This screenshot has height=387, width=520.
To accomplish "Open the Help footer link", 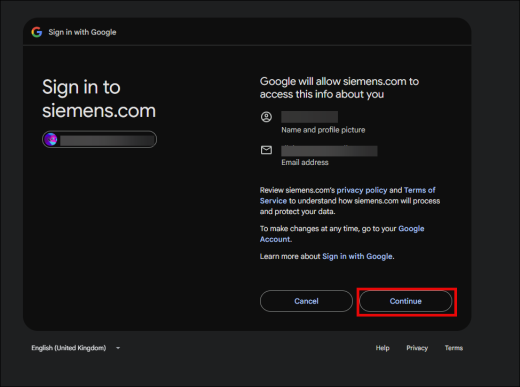I will 382,348.
